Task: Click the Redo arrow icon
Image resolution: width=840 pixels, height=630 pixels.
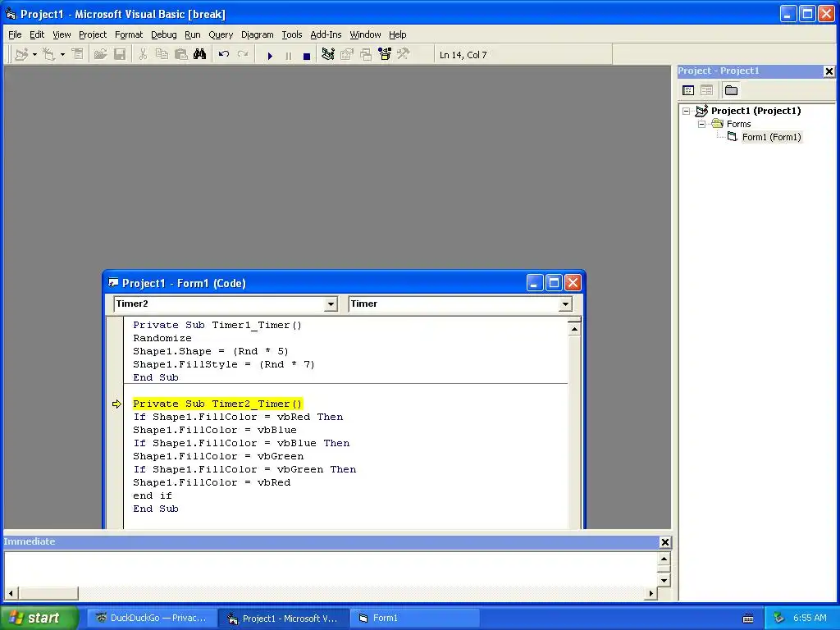Action: point(243,55)
